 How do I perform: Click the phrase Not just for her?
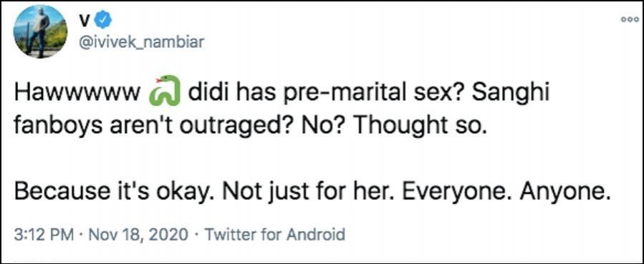tap(321, 191)
